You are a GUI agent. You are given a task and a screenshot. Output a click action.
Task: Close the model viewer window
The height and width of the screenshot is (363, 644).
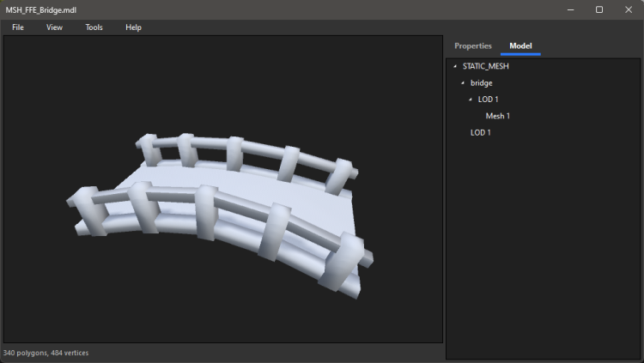(629, 9)
